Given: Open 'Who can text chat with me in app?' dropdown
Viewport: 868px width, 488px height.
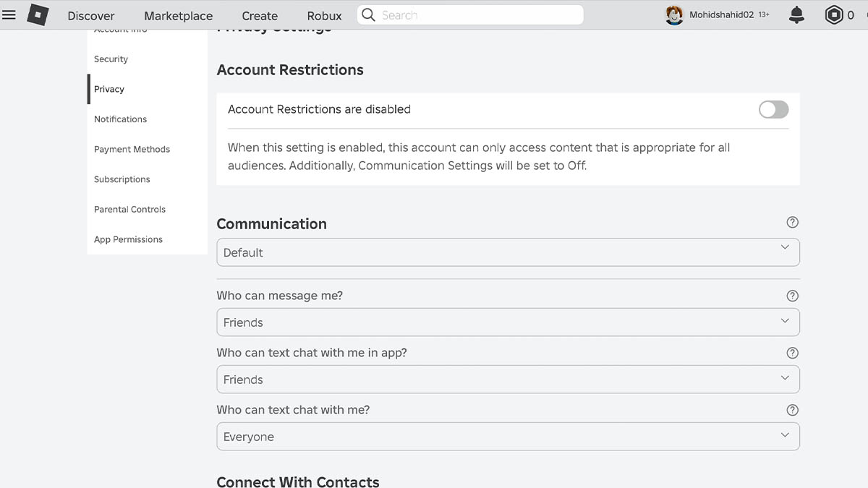Looking at the screenshot, I should 508,380.
